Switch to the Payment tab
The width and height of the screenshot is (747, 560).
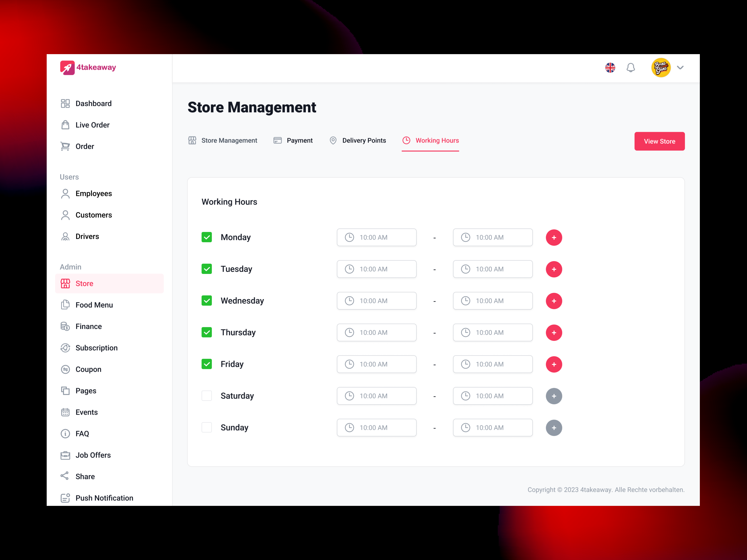coord(299,140)
